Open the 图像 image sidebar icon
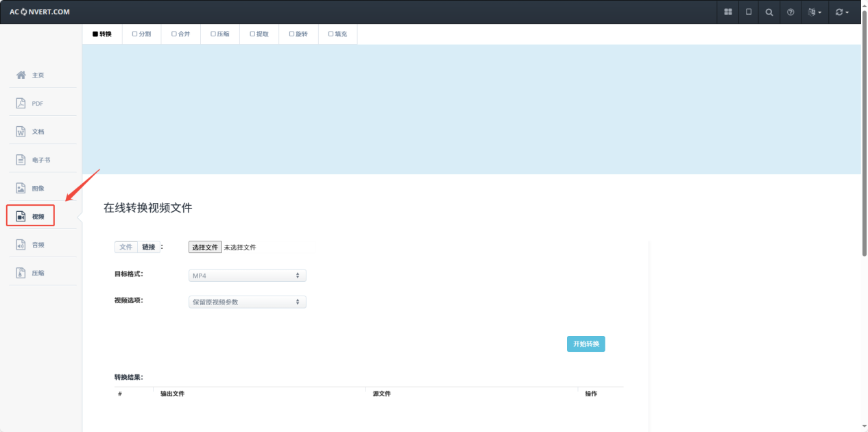 (21, 188)
